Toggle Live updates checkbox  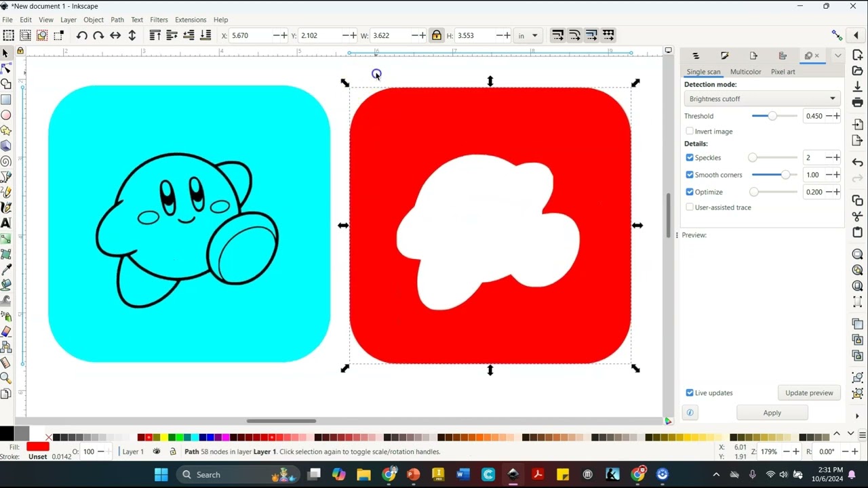click(x=690, y=393)
